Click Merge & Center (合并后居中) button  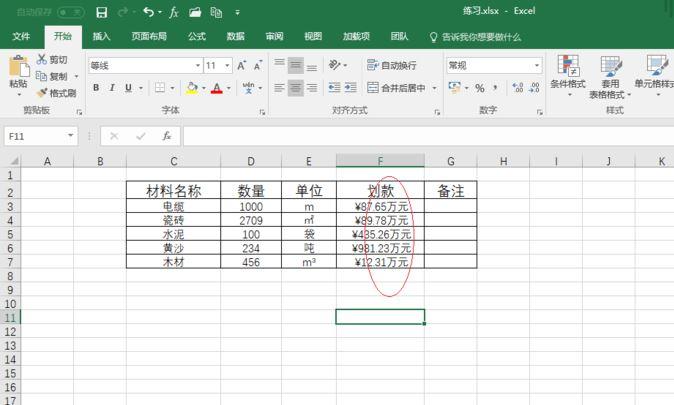(396, 88)
